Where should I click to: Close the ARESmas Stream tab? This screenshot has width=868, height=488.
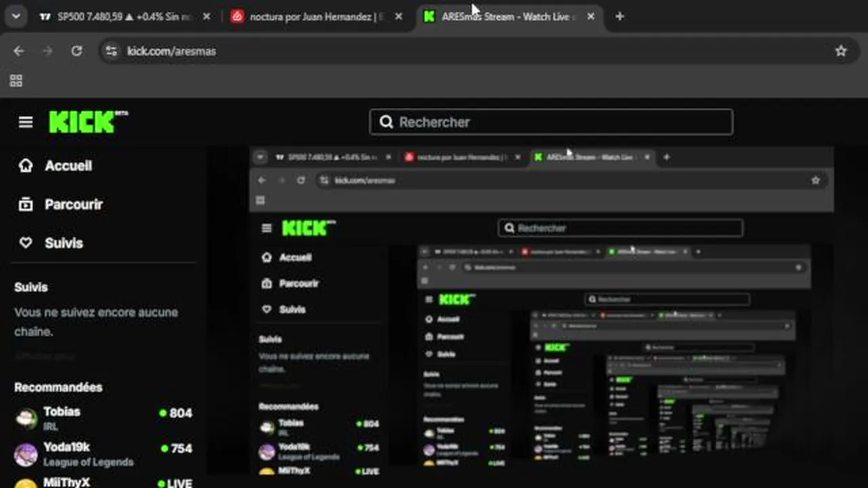(x=591, y=16)
